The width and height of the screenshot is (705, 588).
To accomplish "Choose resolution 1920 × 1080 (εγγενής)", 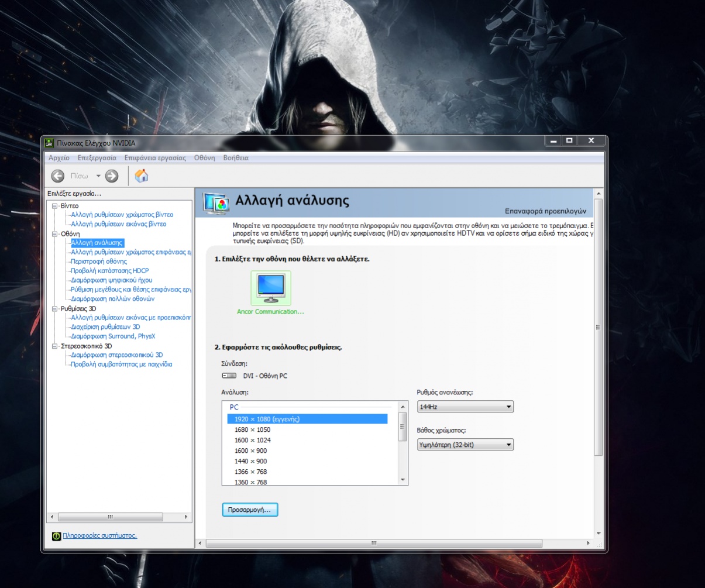I will pyautogui.click(x=307, y=419).
